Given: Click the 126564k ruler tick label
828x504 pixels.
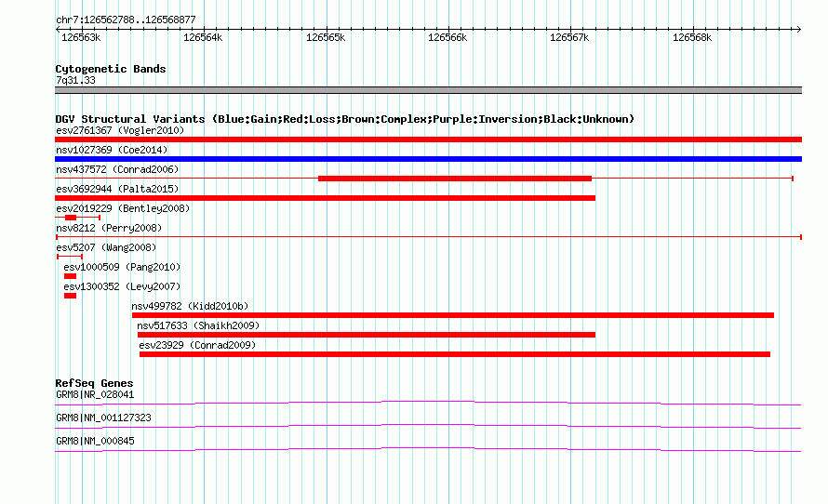Looking at the screenshot, I should pos(203,37).
